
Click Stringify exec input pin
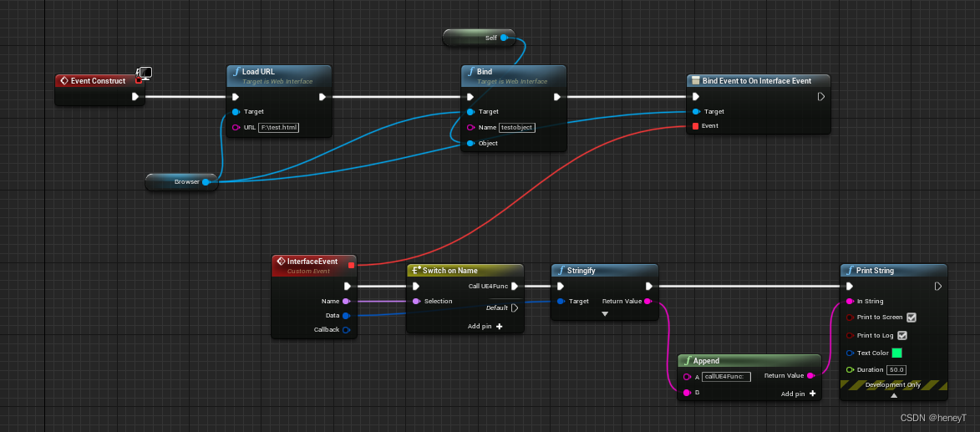click(x=560, y=287)
